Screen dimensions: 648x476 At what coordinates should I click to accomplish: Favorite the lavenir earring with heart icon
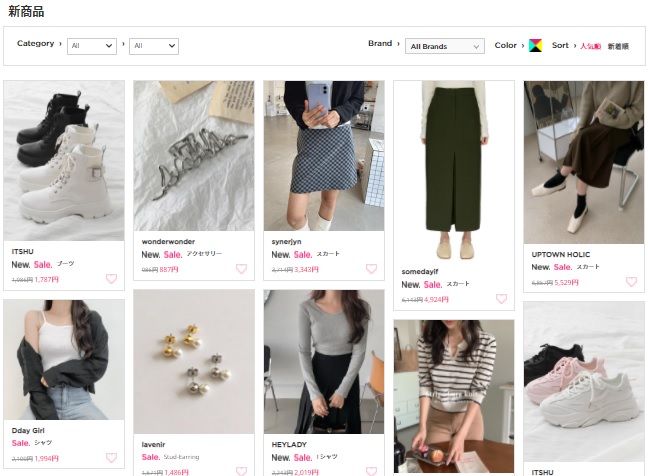(241, 471)
